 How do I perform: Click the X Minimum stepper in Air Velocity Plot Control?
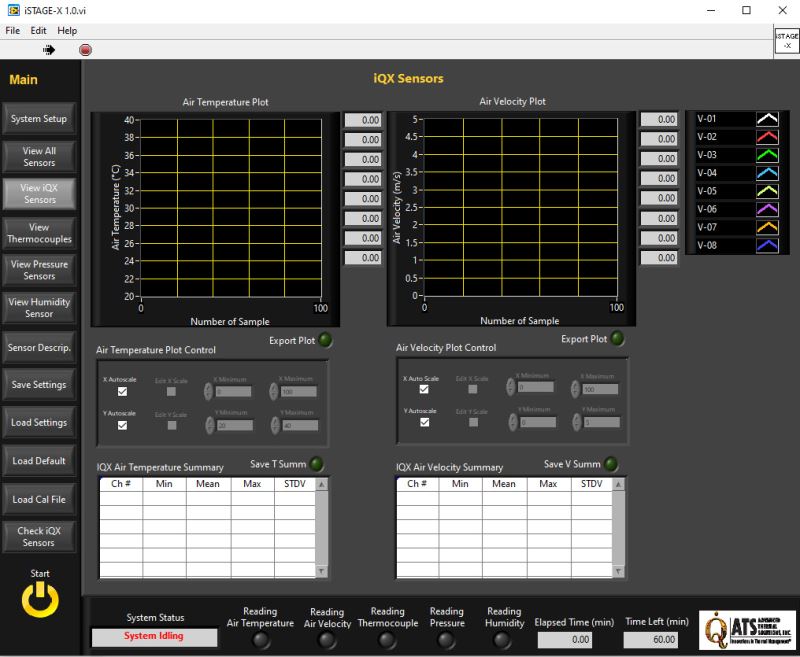coord(510,387)
